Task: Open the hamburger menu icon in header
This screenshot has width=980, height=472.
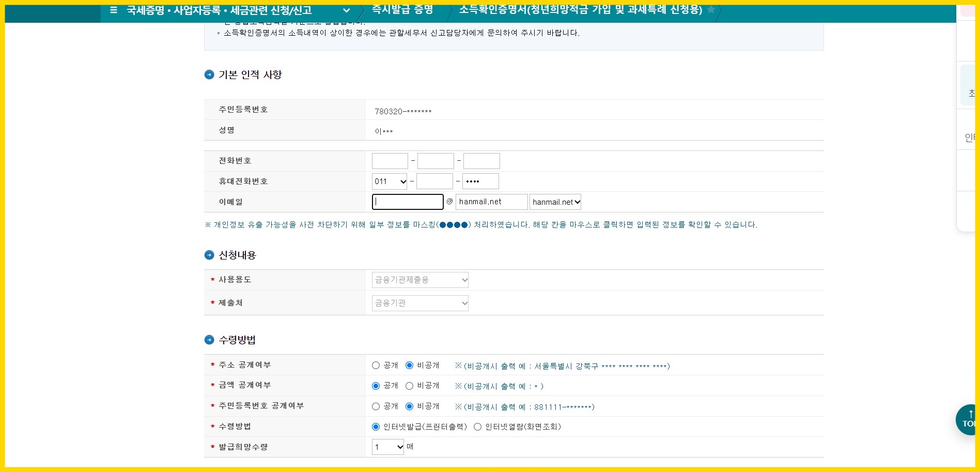Action: coord(114,10)
